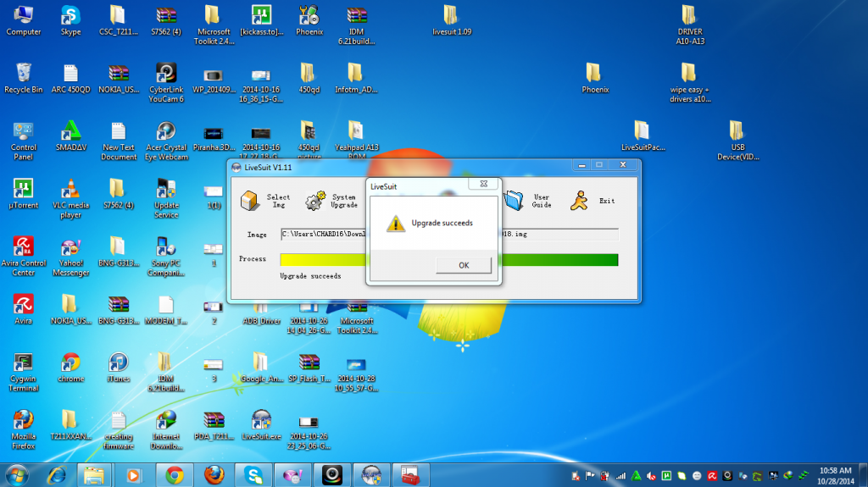Open Skype from the taskbar
The height and width of the screenshot is (487, 868).
pyautogui.click(x=253, y=475)
